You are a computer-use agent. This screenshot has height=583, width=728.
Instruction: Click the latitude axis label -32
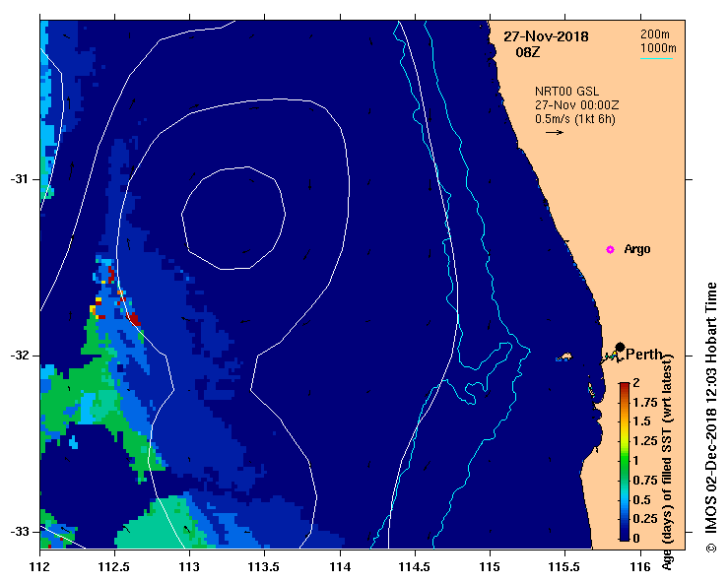[x=19, y=356]
